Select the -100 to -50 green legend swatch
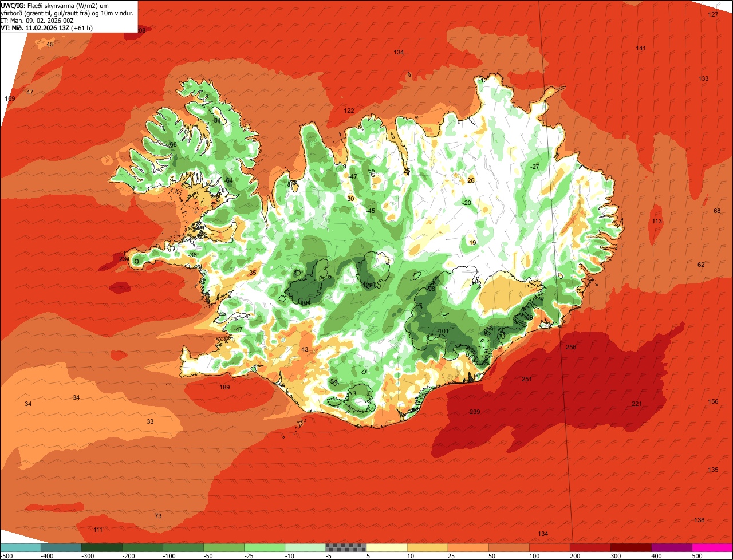 [x=183, y=547]
